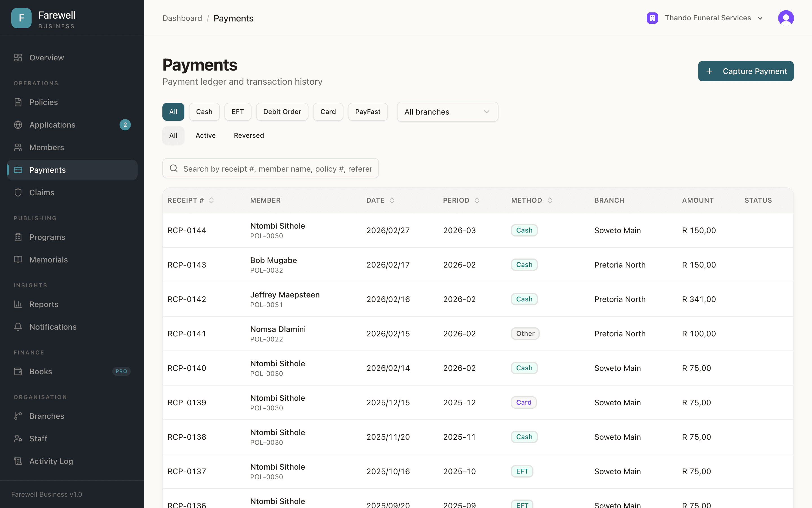The image size is (812, 508).
Task: Click the Other badge on RCP-0141
Action: [525, 334]
